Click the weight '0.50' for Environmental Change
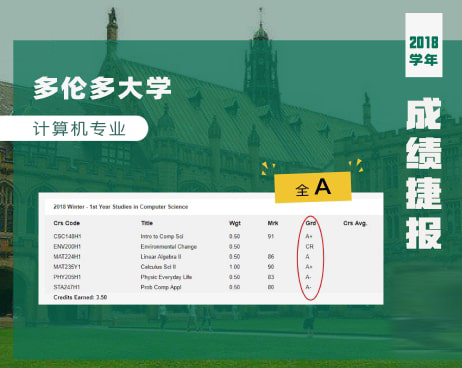 (x=234, y=247)
